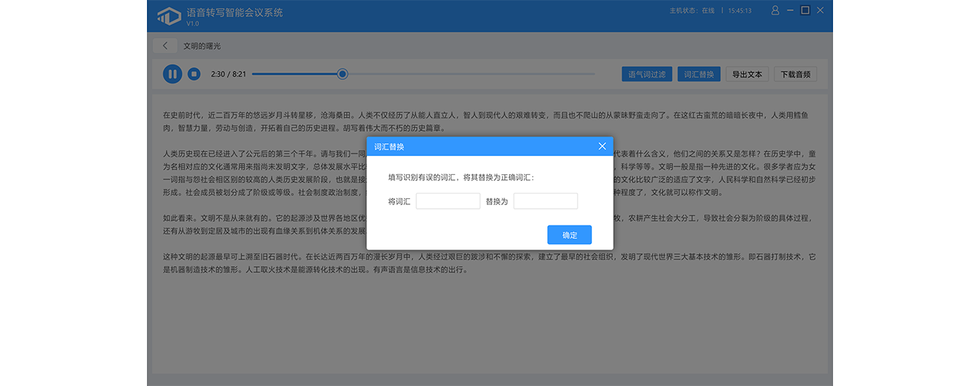This screenshot has height=386, width=980.
Task: Close the application window
Action: tap(820, 11)
